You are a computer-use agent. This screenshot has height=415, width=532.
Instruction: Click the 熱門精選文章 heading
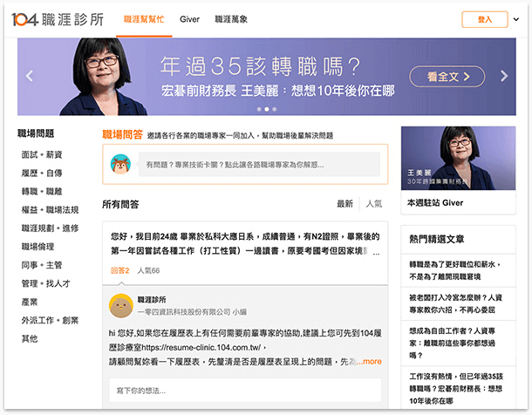pos(437,239)
